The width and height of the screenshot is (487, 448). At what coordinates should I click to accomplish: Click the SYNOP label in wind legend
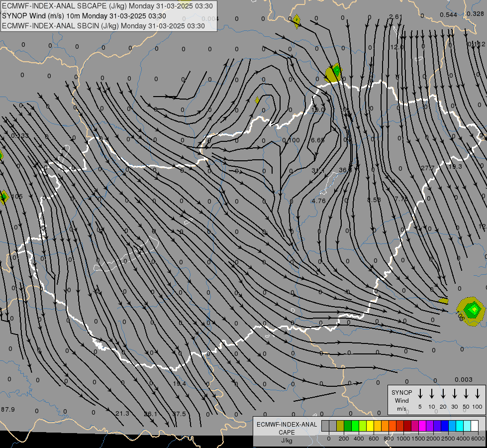401,392
